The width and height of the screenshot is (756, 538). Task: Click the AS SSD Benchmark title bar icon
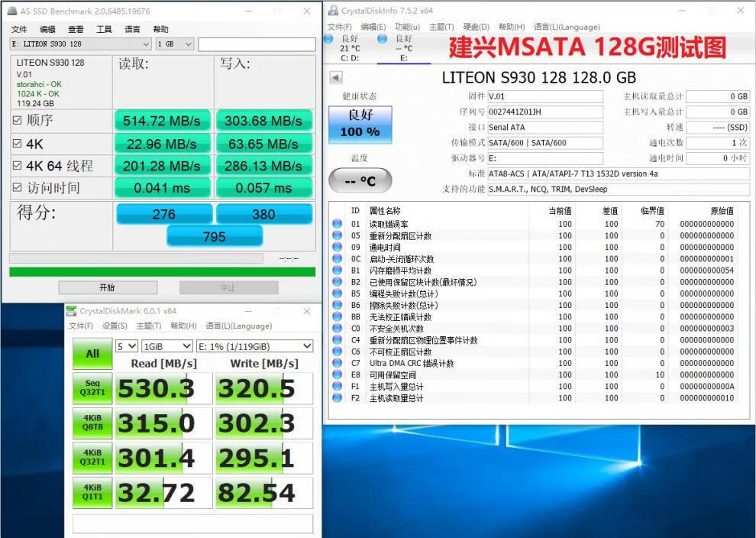[11, 11]
